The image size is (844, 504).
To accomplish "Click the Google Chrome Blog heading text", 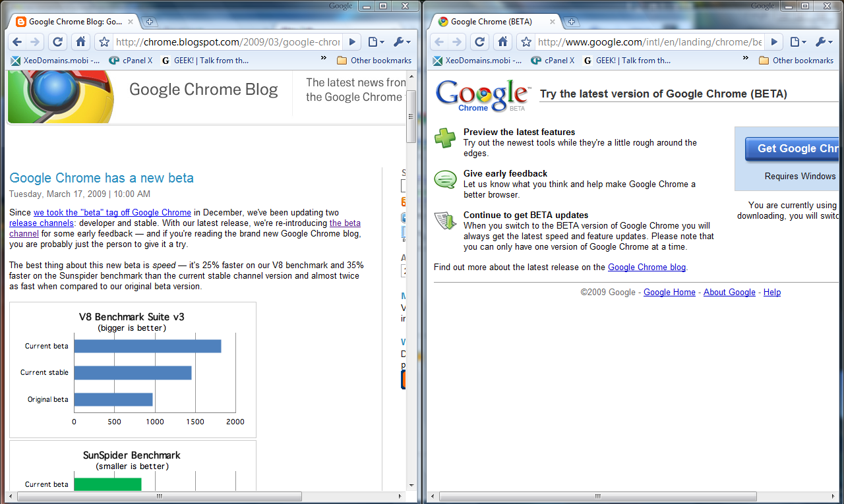I will [x=204, y=90].
